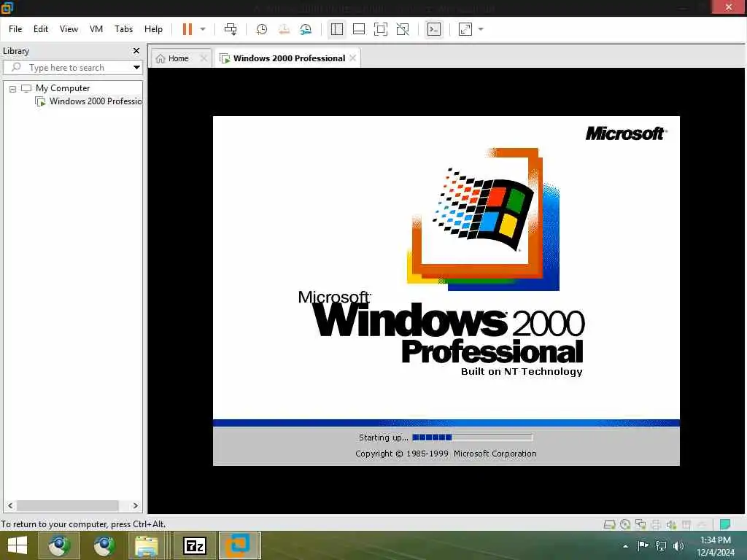
Task: Click the Pause virtual machine button
Action: tap(187, 29)
